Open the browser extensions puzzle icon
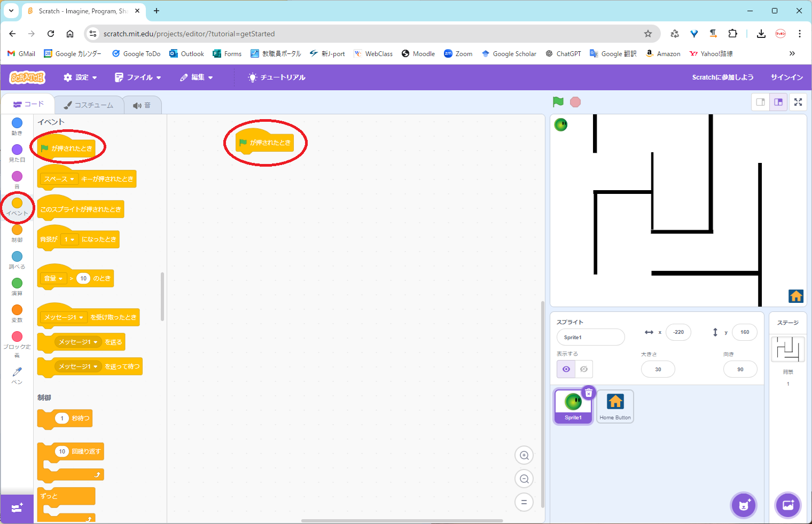The width and height of the screenshot is (812, 524). (732, 34)
